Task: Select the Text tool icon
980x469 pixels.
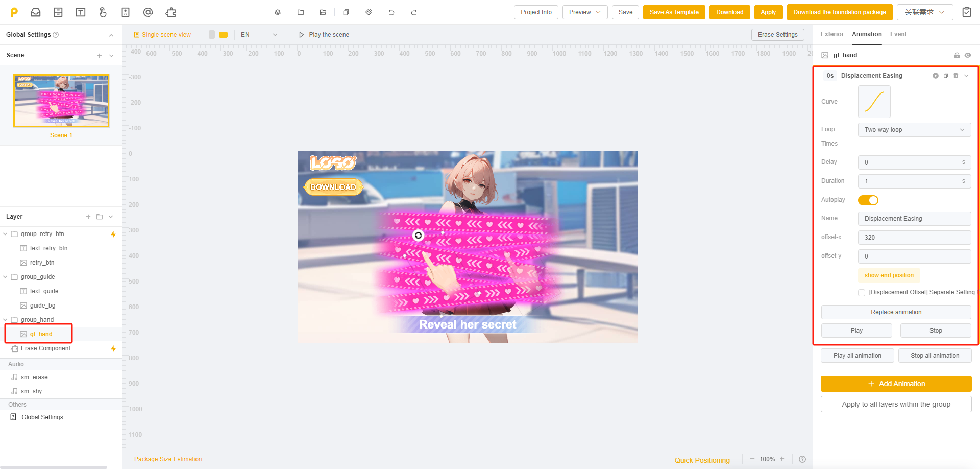Action: point(81,12)
